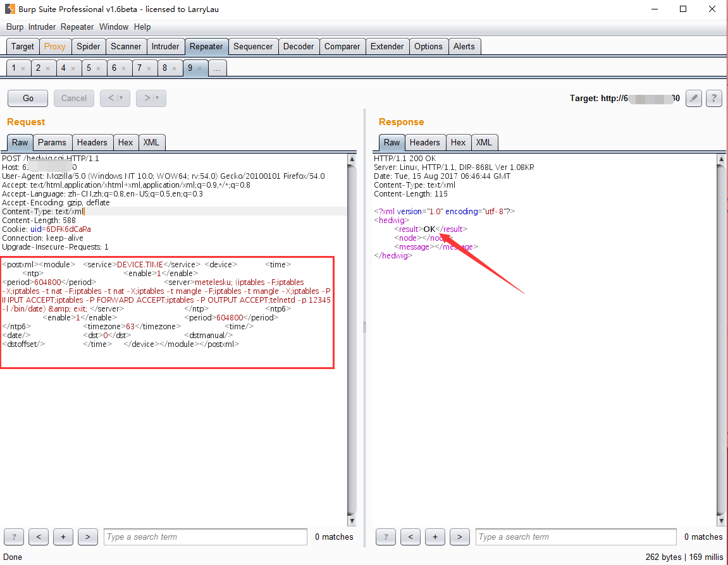Click the Cookie uid value 6DFK6dCaRa

coord(68,229)
